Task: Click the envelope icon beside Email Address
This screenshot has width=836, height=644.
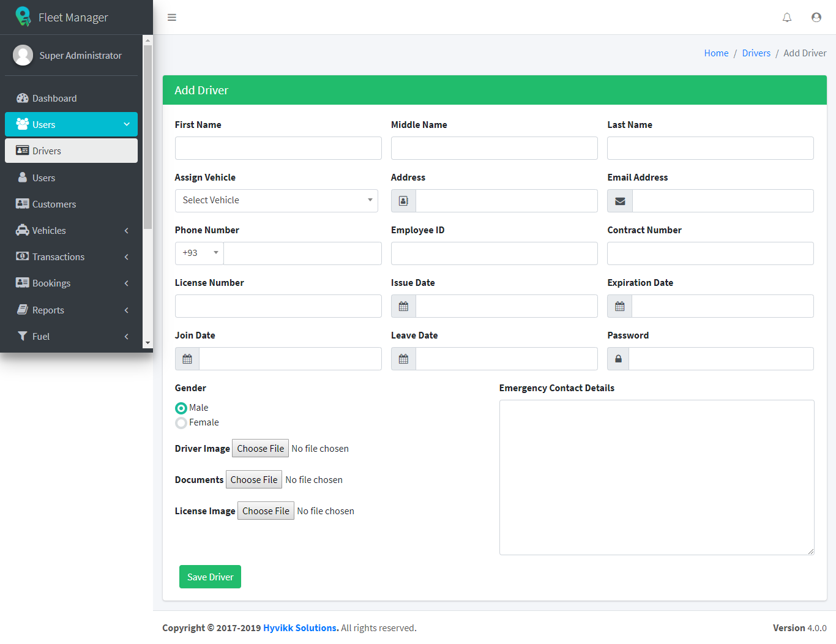Action: coord(620,201)
